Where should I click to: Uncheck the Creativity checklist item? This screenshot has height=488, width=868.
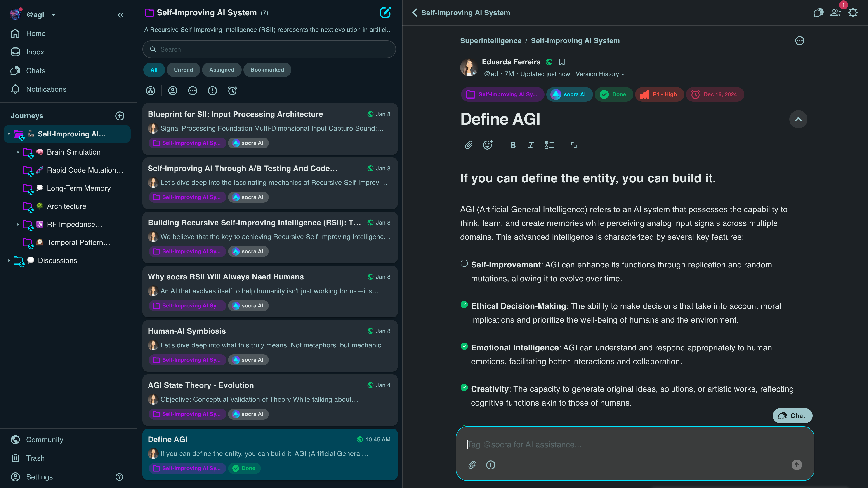coord(464,388)
